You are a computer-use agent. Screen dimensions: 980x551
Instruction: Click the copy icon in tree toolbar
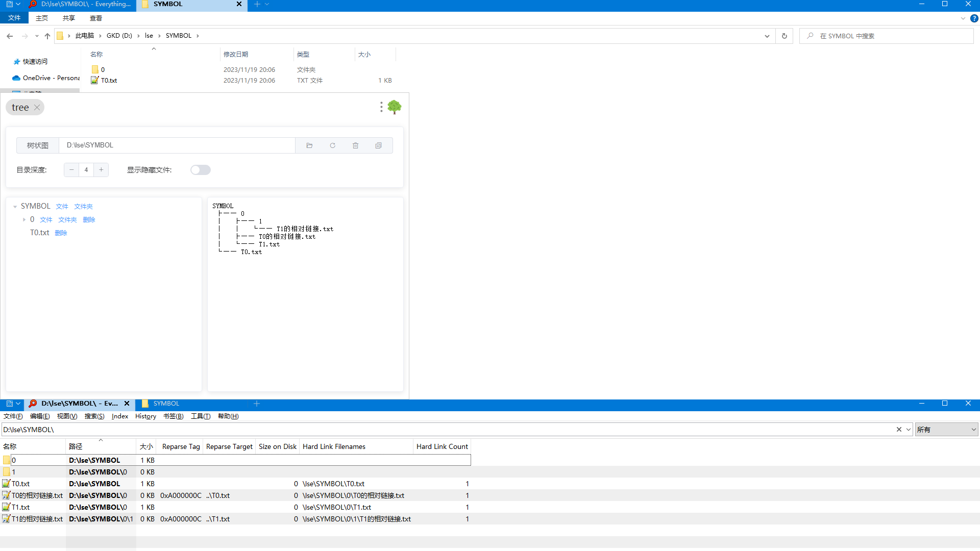click(x=378, y=145)
